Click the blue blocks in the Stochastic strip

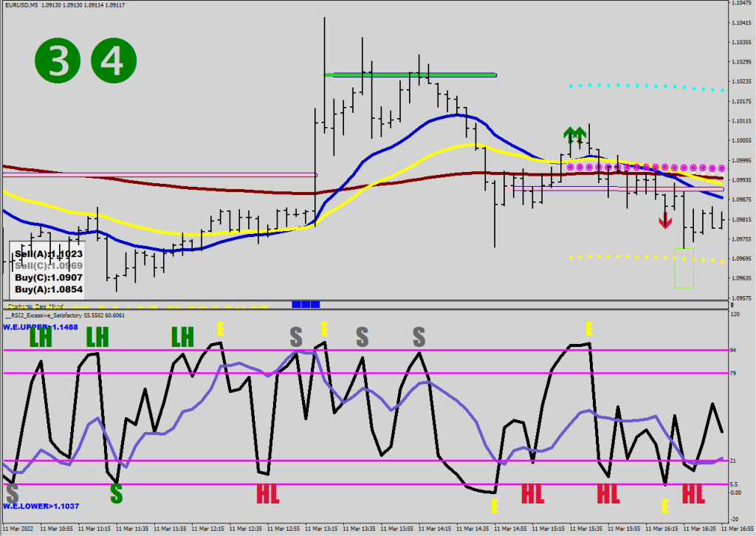tap(306, 303)
